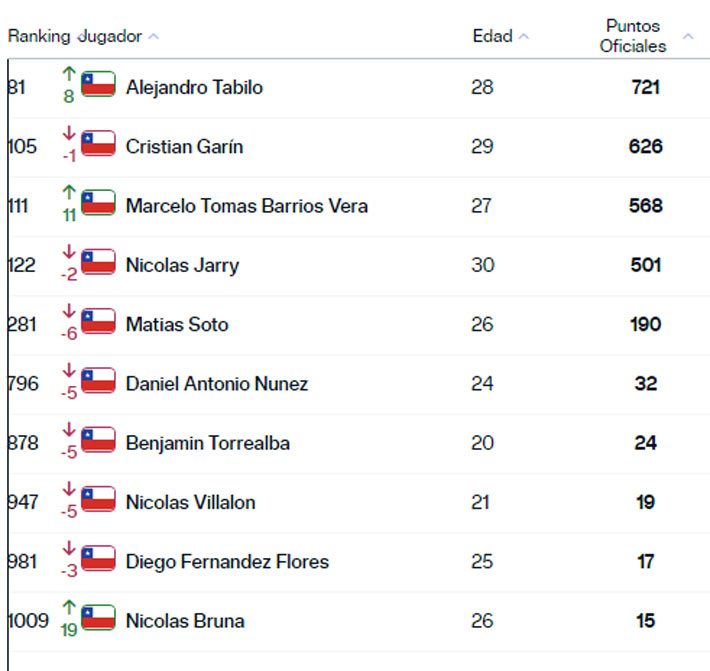
Task: Click the Chile flag beside Cristian Garín
Action: point(98,143)
